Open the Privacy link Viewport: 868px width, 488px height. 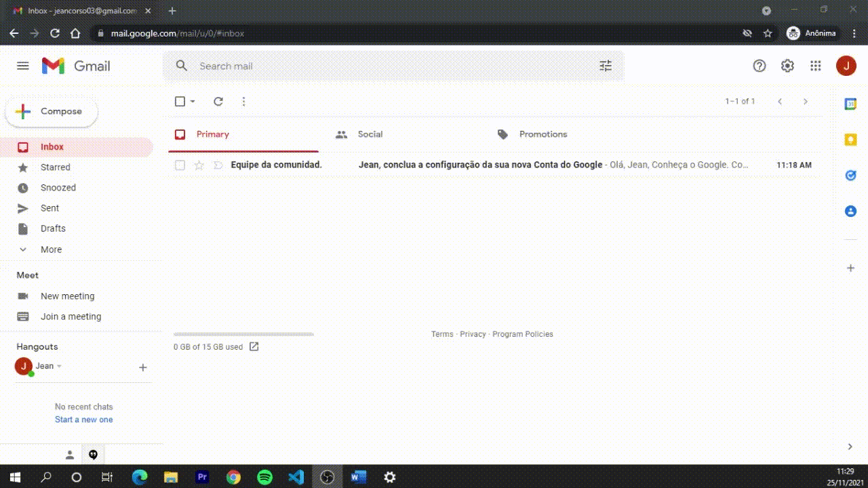(473, 334)
